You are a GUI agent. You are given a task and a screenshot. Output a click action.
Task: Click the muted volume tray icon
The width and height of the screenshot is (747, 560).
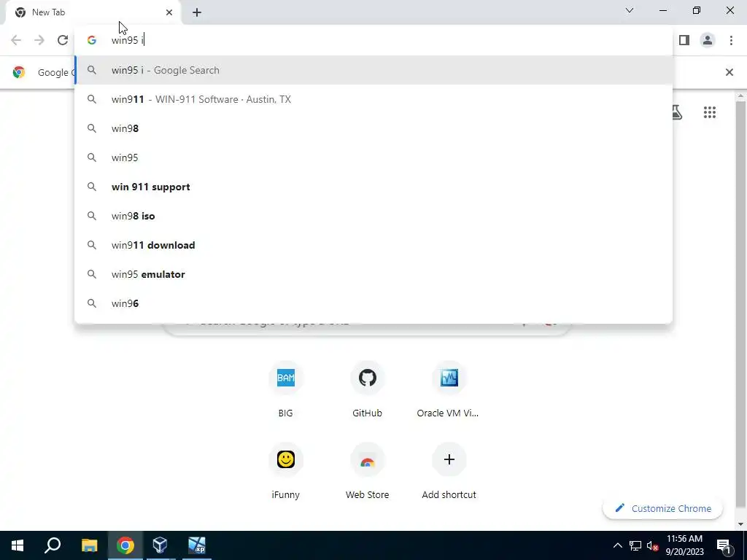(x=652, y=545)
